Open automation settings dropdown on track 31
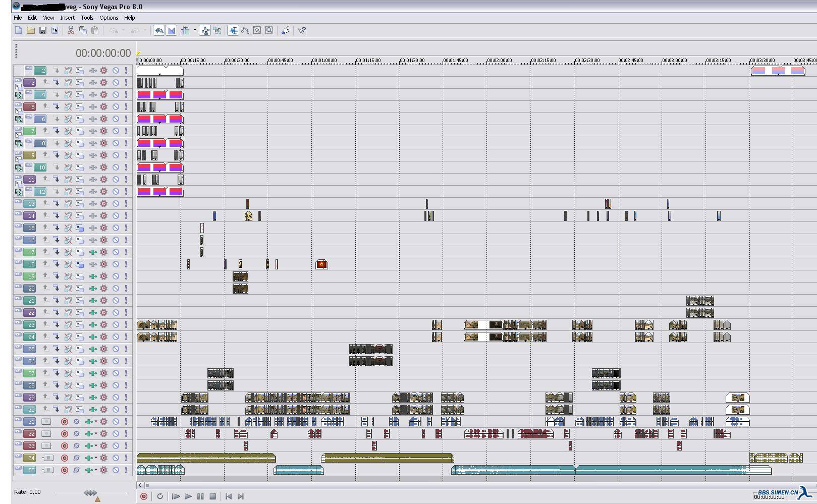 click(x=96, y=421)
